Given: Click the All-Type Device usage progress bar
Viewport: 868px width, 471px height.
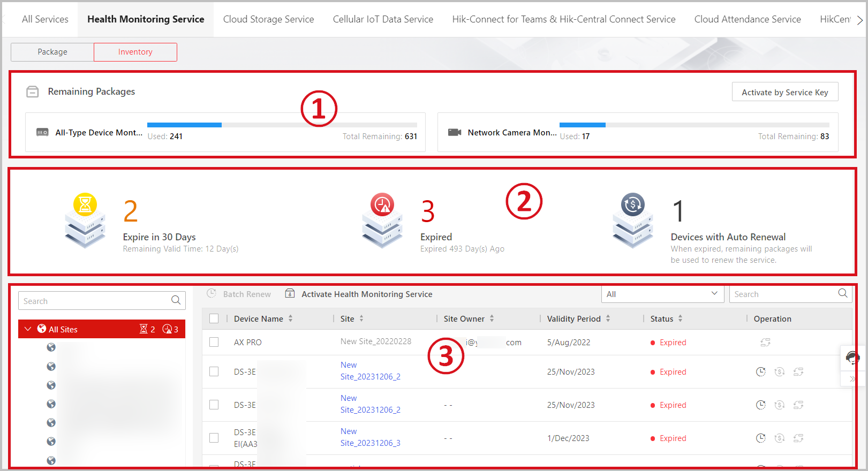Looking at the screenshot, I should 282,125.
